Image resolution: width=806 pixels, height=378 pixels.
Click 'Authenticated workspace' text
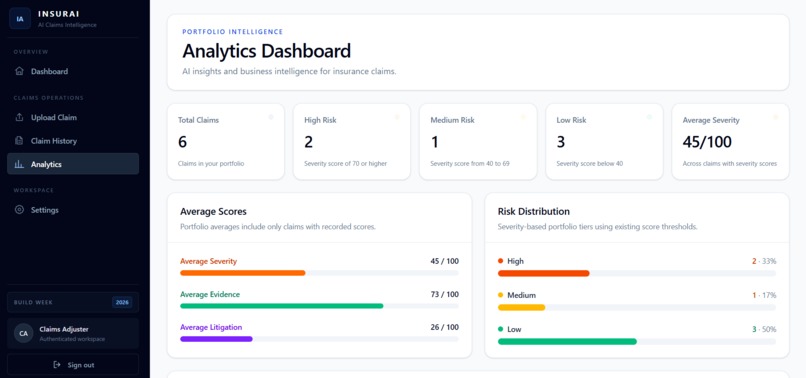point(72,339)
